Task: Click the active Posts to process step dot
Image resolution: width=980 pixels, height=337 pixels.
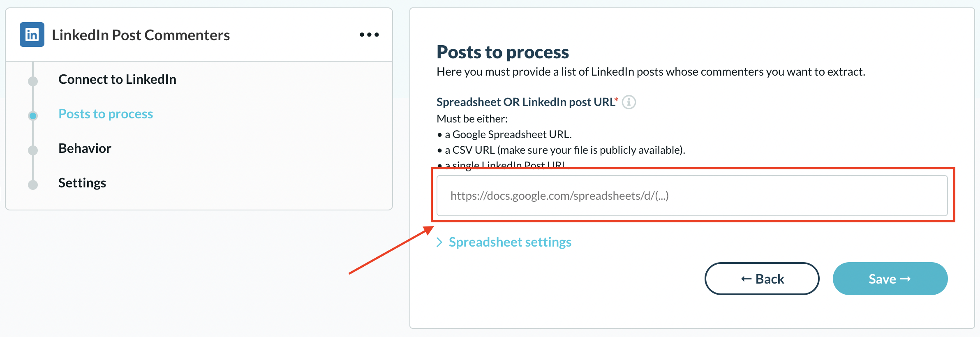Action: pyautogui.click(x=33, y=115)
